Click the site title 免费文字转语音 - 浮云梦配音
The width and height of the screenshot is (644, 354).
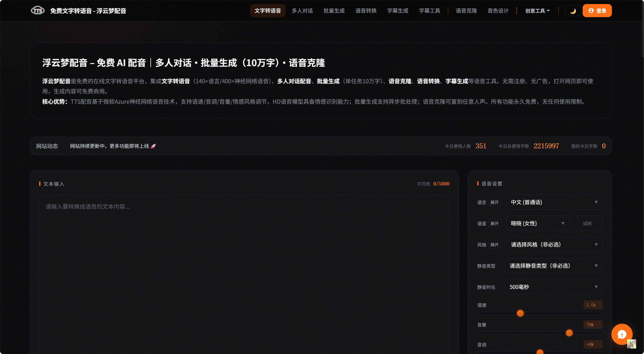tap(88, 11)
